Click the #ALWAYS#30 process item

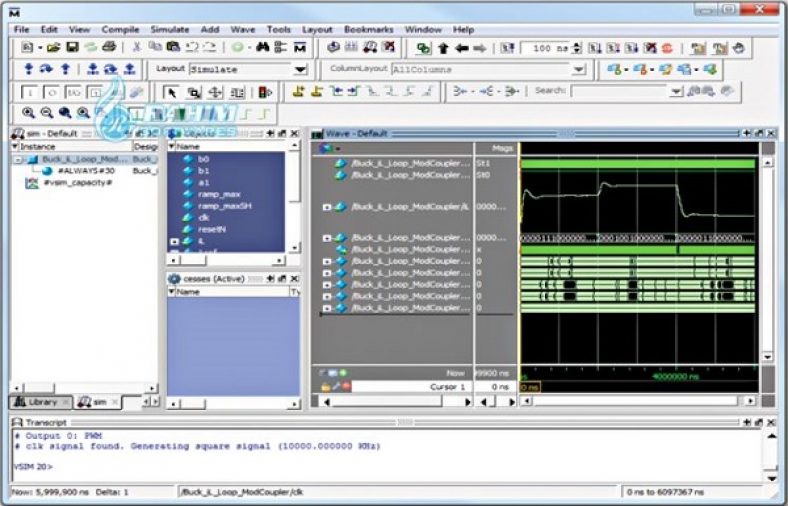point(84,171)
